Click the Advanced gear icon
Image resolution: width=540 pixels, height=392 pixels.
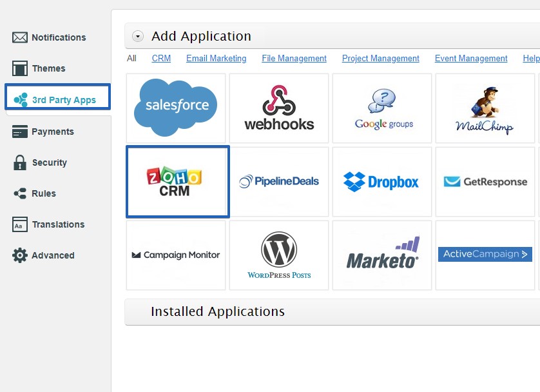point(19,255)
